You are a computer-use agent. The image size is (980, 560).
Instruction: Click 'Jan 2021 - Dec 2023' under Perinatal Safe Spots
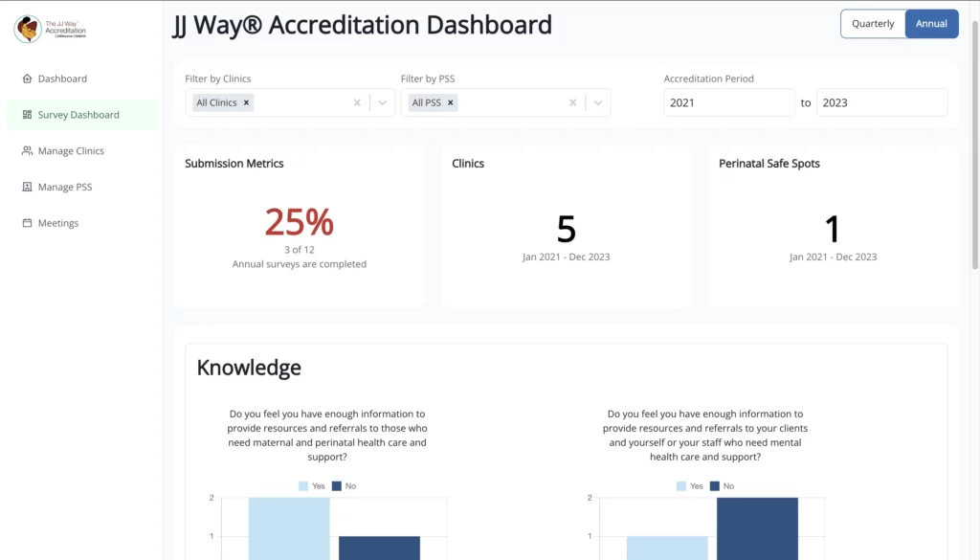point(834,257)
